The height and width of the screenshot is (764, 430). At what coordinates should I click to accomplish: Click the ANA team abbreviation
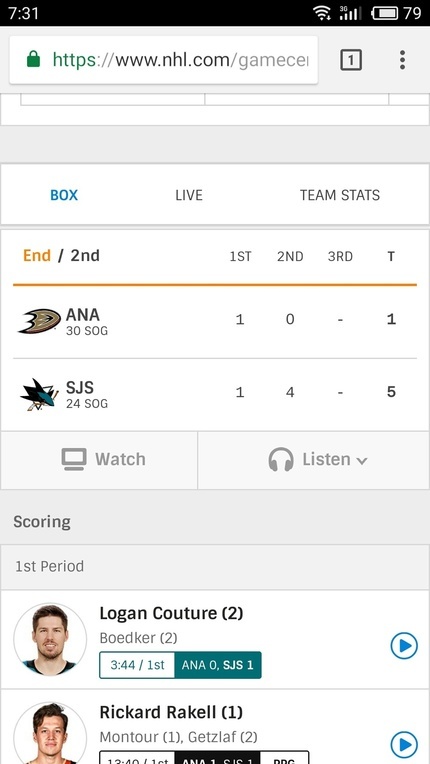pyautogui.click(x=83, y=315)
